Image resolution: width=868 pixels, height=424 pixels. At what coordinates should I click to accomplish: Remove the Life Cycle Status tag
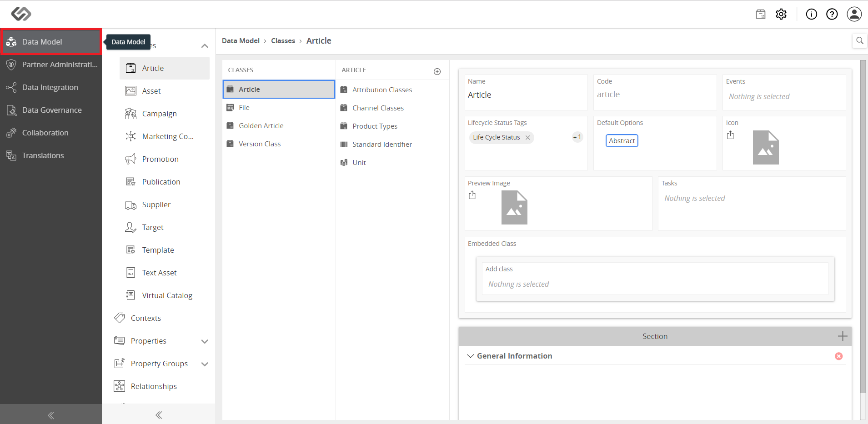tap(528, 138)
